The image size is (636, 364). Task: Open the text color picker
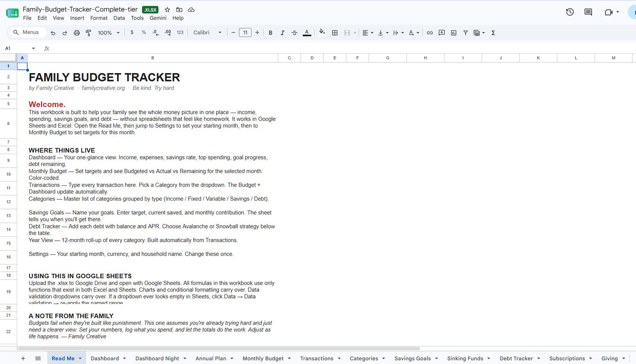(x=307, y=33)
